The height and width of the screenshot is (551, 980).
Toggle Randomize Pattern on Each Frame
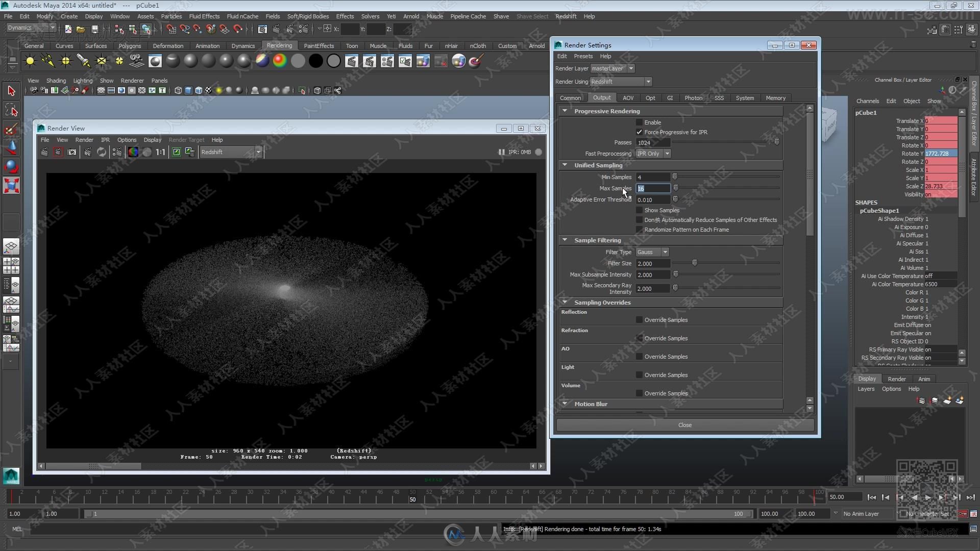tap(639, 230)
